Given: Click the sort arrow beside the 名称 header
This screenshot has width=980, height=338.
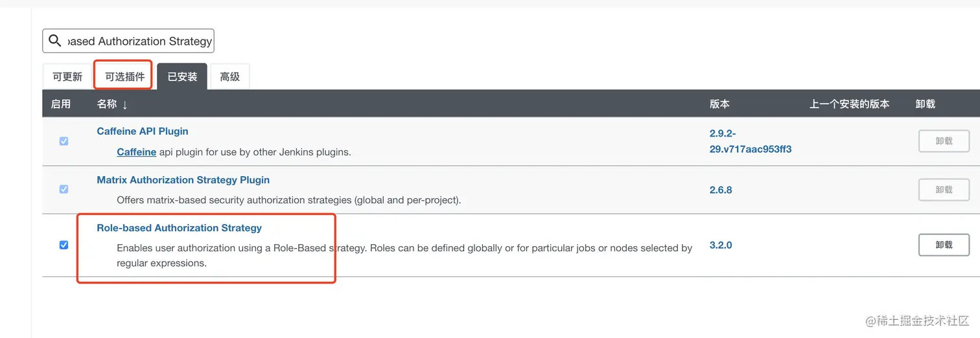Looking at the screenshot, I should point(125,104).
